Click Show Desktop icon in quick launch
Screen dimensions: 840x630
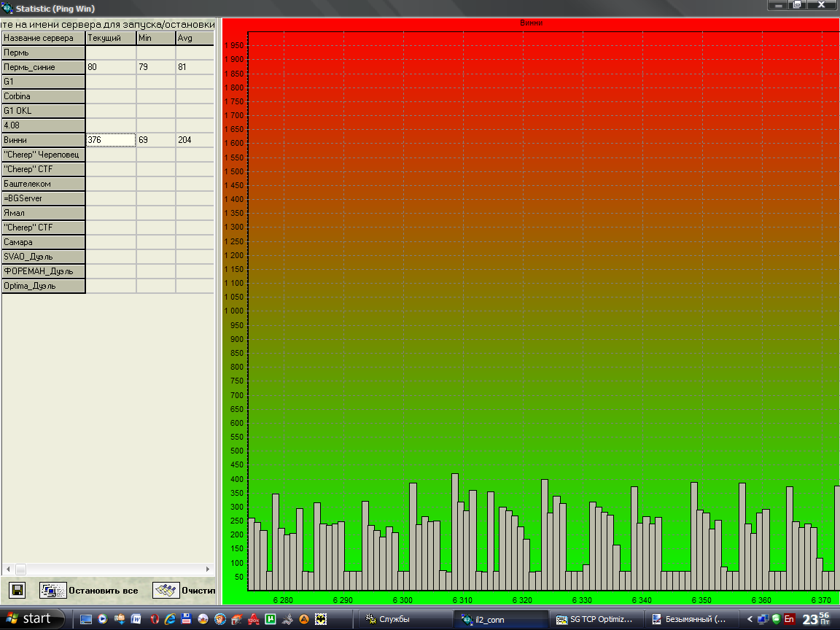coord(86,619)
